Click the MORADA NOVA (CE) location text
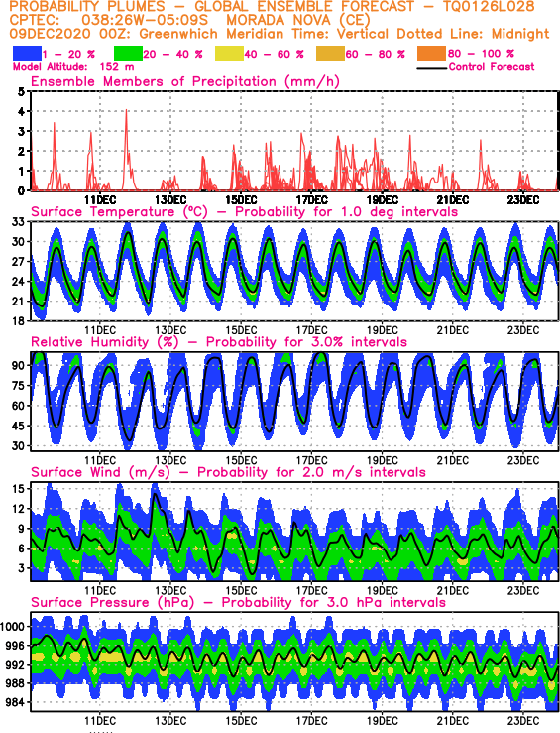Image resolution: width=560 pixels, height=733 pixels. coord(298,20)
